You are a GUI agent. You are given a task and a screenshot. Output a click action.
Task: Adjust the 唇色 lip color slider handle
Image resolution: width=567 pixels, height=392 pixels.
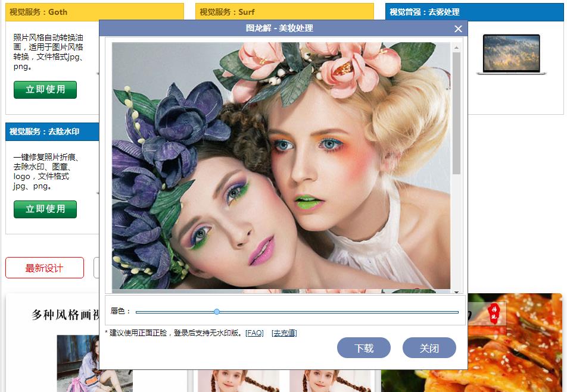(x=217, y=312)
